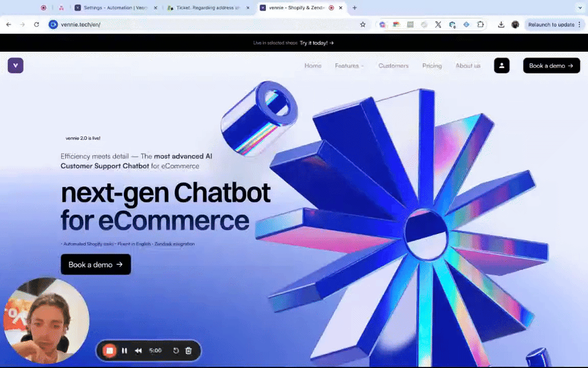Stop the screen recording
This screenshot has width=588, height=368.
pyautogui.click(x=110, y=350)
